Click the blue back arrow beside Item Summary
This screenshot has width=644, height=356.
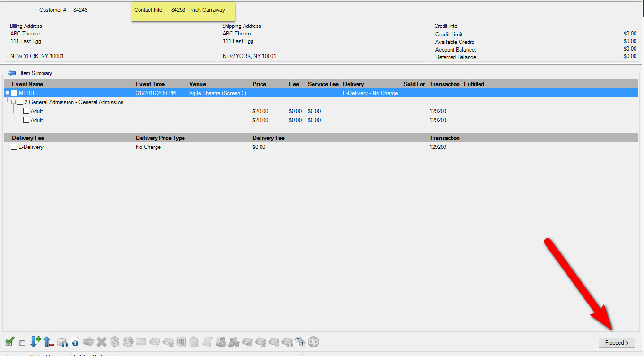click(x=12, y=73)
